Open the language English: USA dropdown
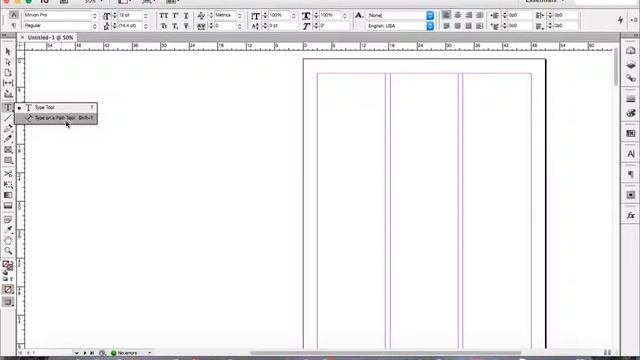 coord(430,26)
